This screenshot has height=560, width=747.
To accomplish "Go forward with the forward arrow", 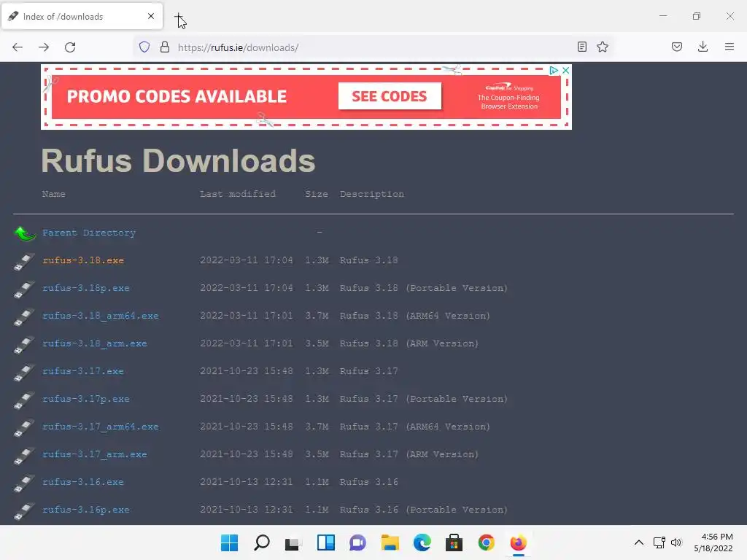I will tap(44, 47).
